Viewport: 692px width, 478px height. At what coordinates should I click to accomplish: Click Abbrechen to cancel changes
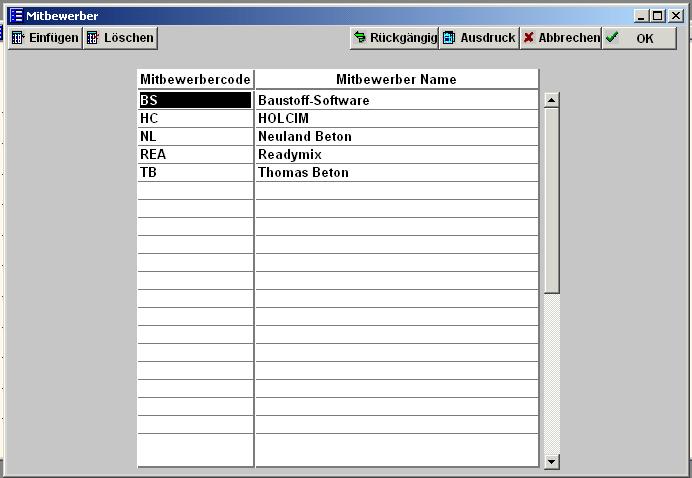pos(561,38)
